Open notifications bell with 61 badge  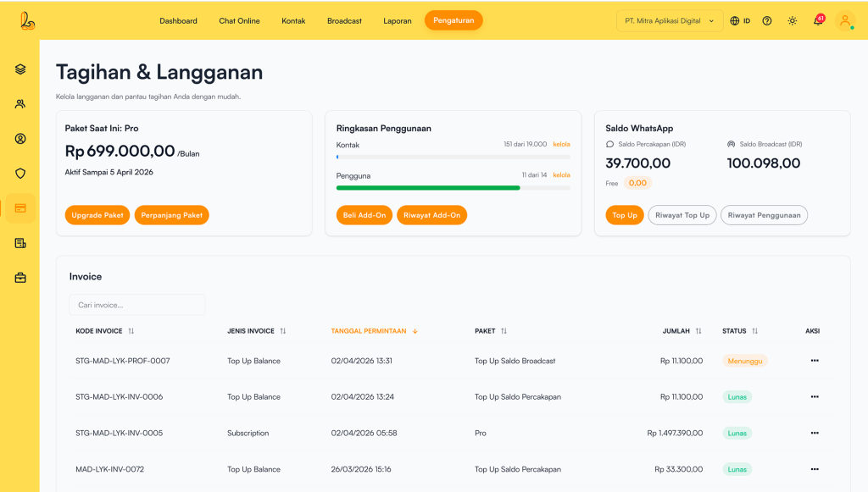818,21
